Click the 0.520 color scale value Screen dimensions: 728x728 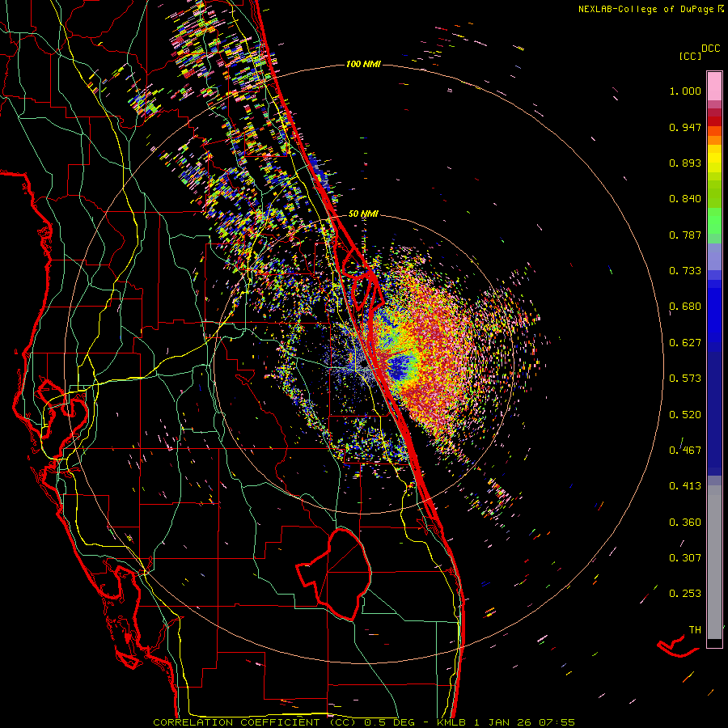point(685,414)
